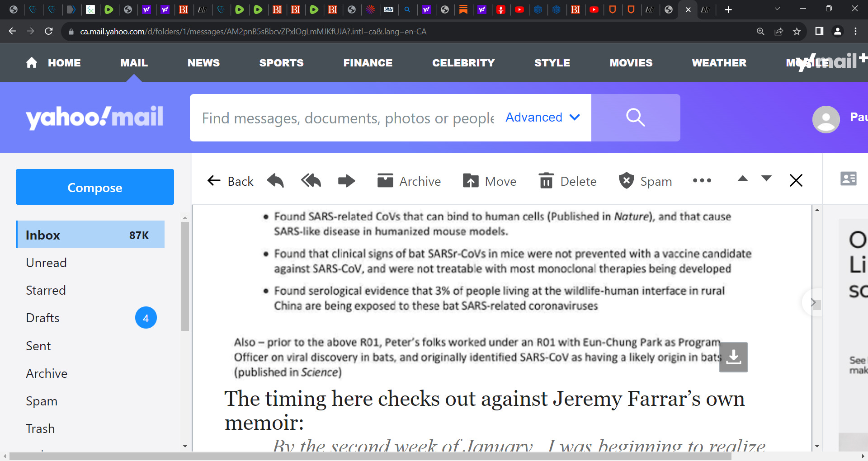Open WEATHER in the top navigation
The width and height of the screenshot is (868, 461).
(x=719, y=63)
